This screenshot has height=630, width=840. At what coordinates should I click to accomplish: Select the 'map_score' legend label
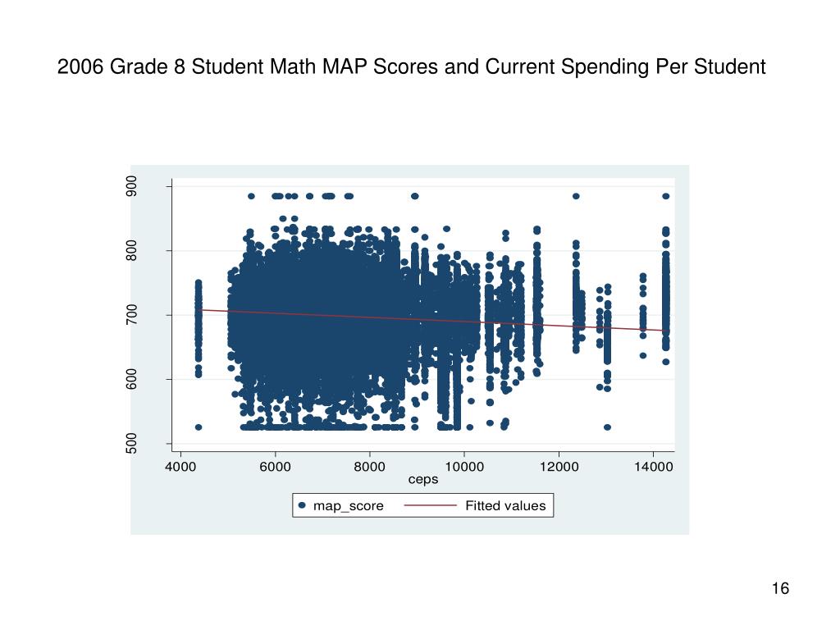click(x=348, y=505)
